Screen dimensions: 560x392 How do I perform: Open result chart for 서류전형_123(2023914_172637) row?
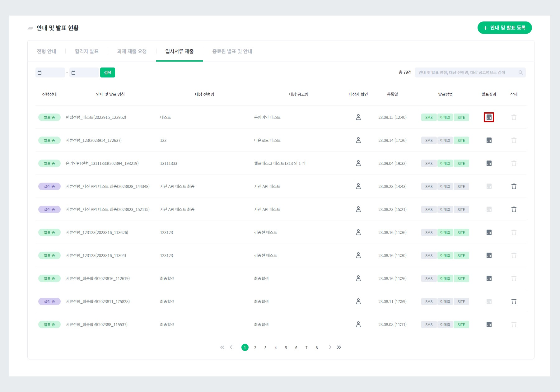pos(489,140)
